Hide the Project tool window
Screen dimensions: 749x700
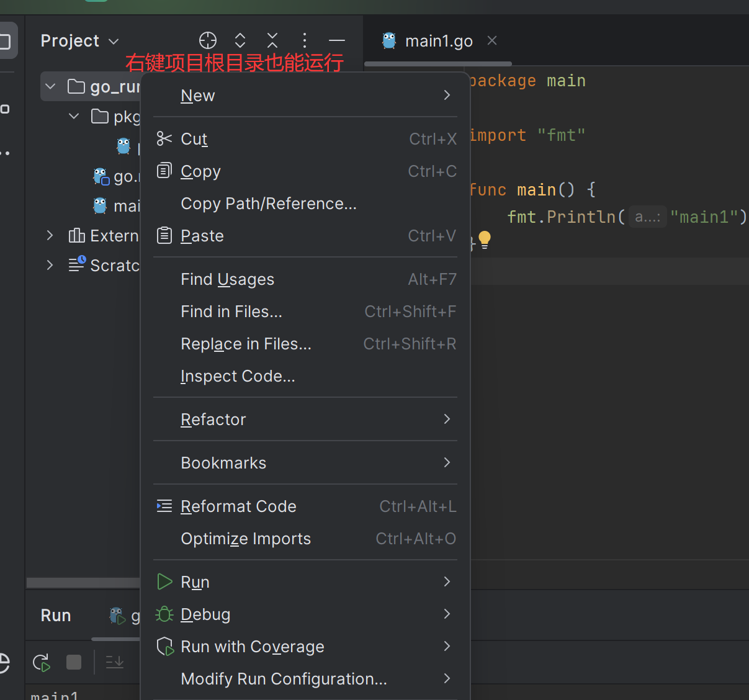337,41
